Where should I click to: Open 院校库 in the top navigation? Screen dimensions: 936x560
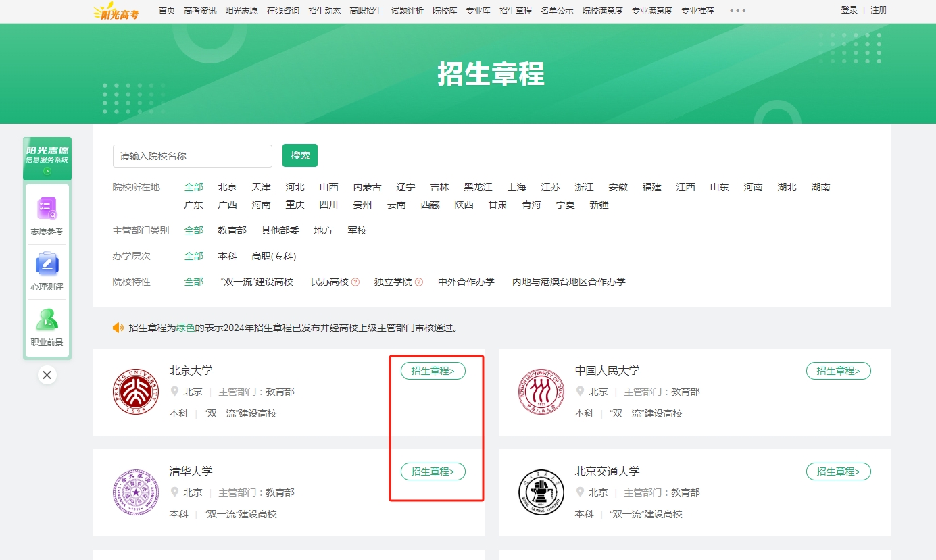coord(445,10)
